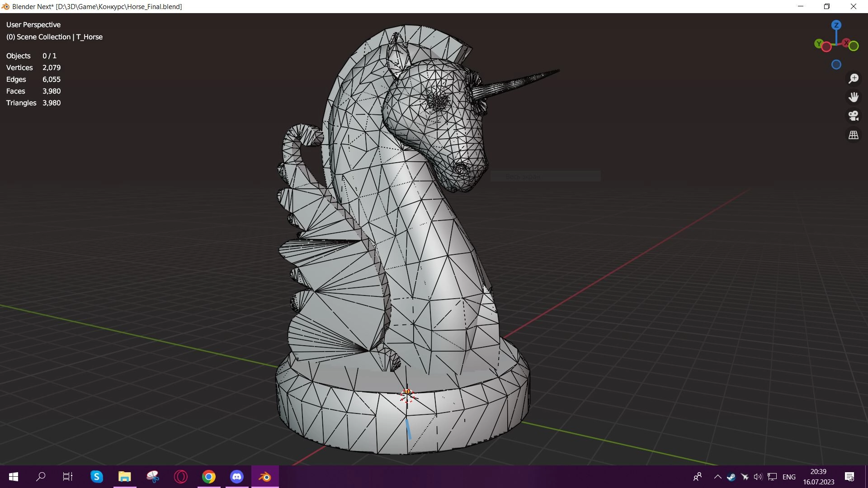The width and height of the screenshot is (868, 488).
Task: Expand hidden system tray icons chevron
Action: point(717,477)
